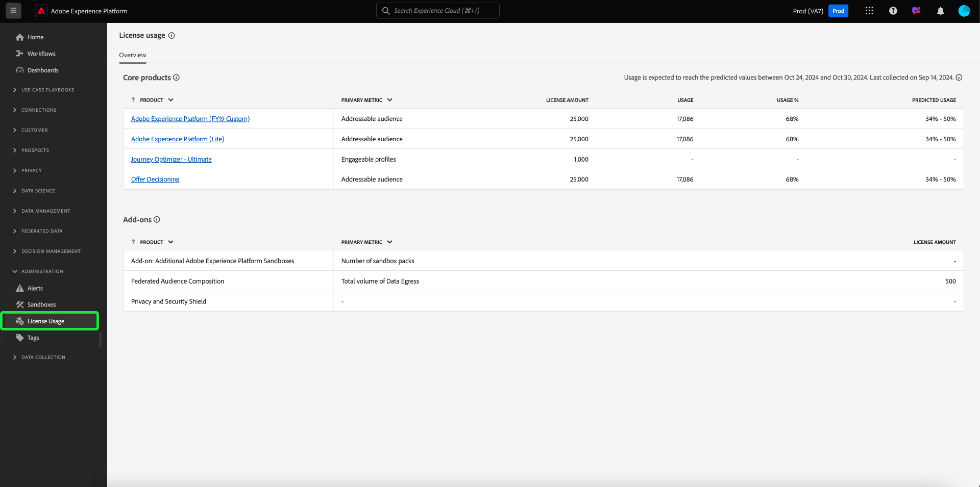Select the Overview tab

click(x=133, y=55)
